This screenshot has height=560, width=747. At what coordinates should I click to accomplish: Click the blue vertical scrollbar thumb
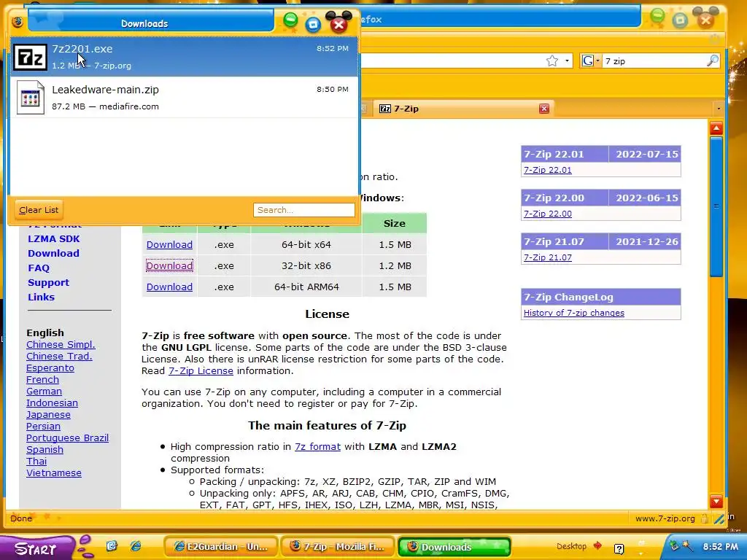(x=716, y=206)
